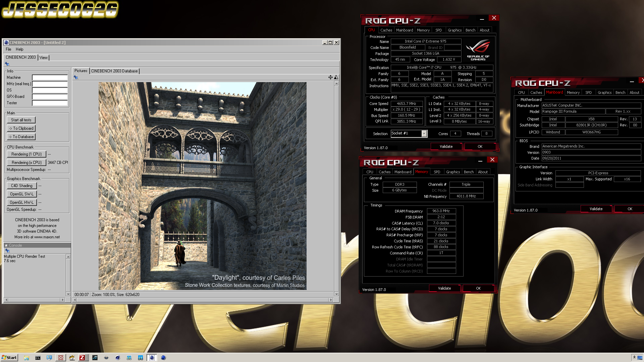This screenshot has width=644, height=362.
Task: Click C4D Shading benchmark button
Action: pos(22,186)
